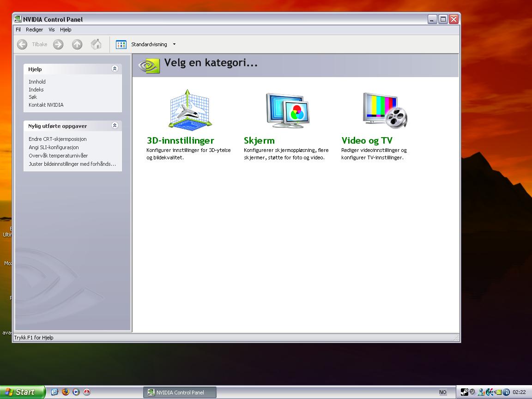Click the NVIDIA eye logo beside Velg en kategori
The width and height of the screenshot is (532, 399).
pos(149,66)
